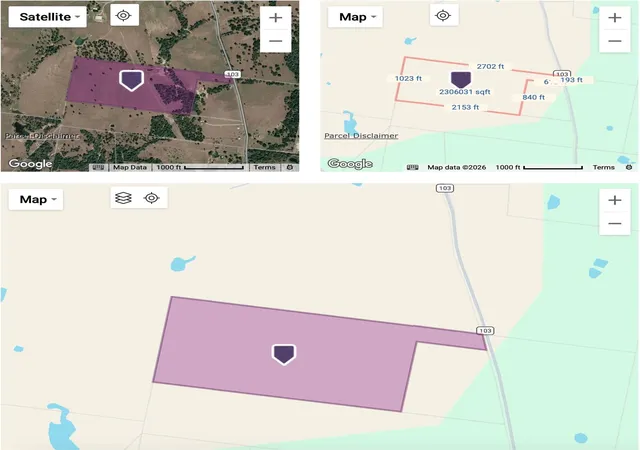Click report icon at satellite map corner
640x450 pixels.
(x=290, y=167)
